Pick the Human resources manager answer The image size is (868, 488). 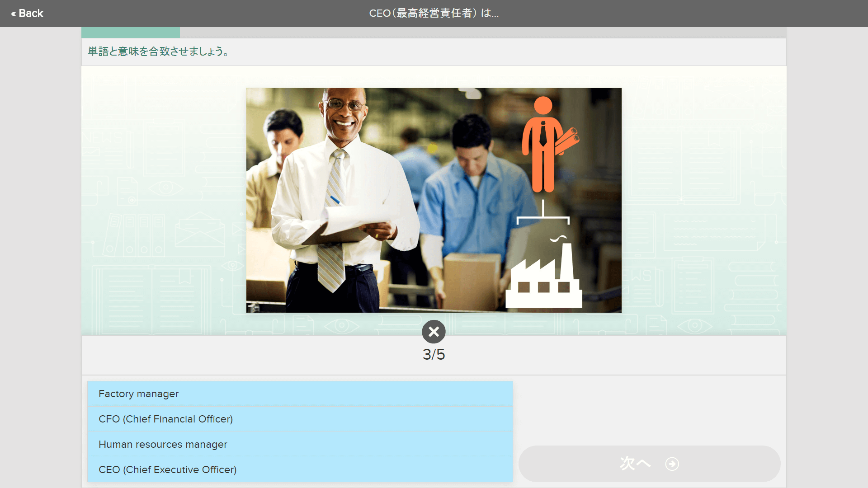(300, 445)
